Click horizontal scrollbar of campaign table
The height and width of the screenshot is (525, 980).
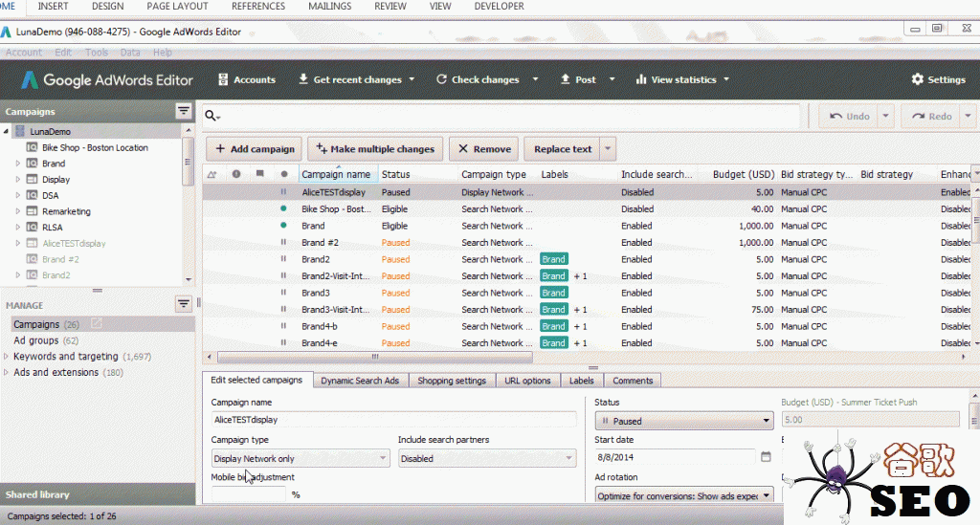[x=375, y=357]
